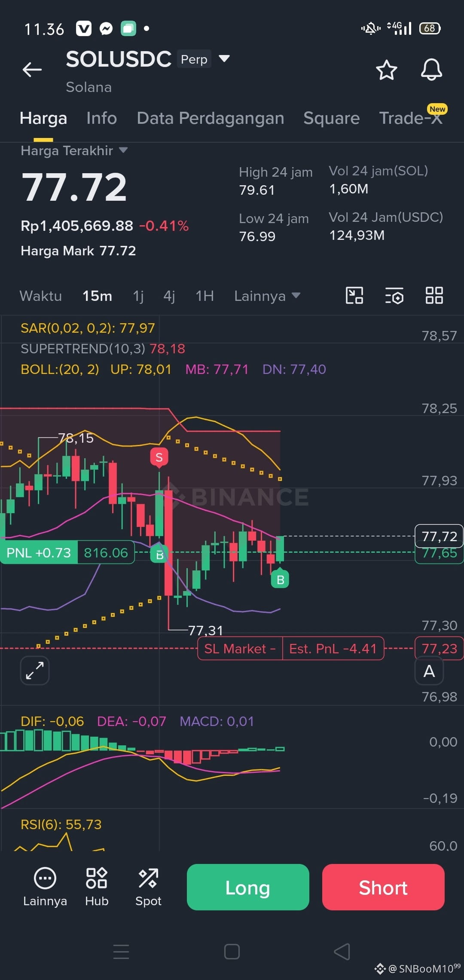The image size is (464, 980).
Task: Select the 1j timeframe
Action: [138, 296]
